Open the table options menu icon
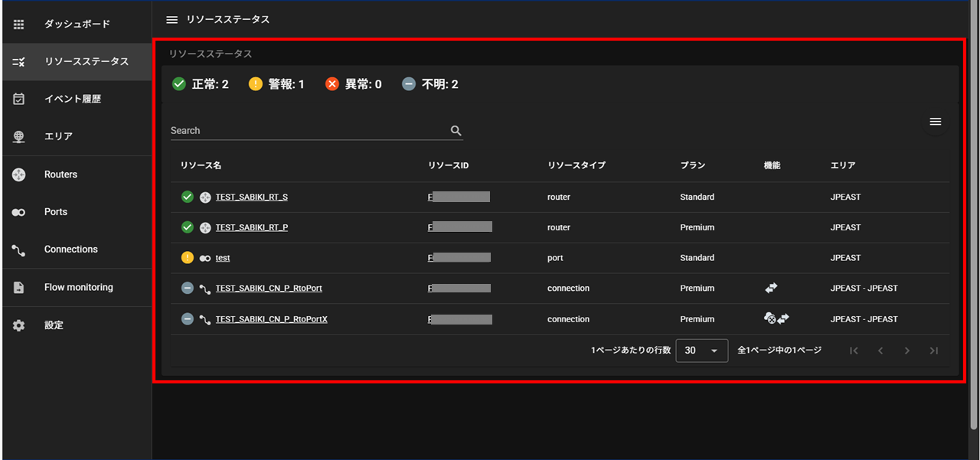980x460 pixels. coord(935,122)
